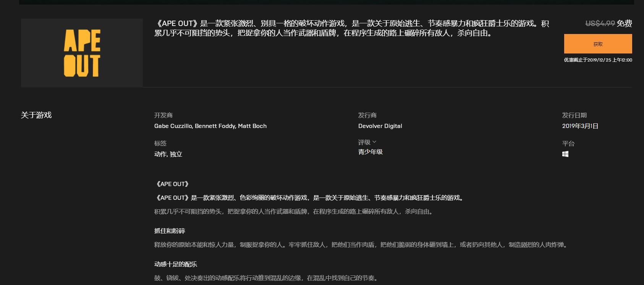This screenshot has height=285, width=644.
Task: Click the Devolver Digital publisher name
Action: [380, 126]
